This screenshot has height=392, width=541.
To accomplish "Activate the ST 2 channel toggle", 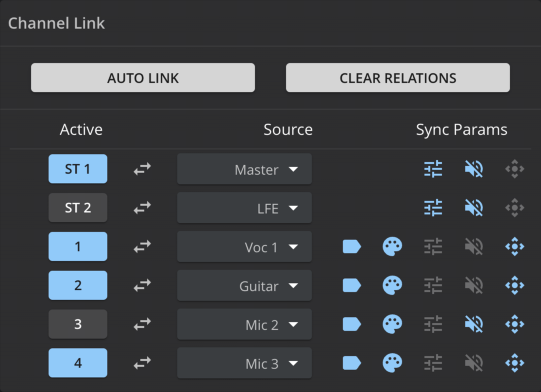I will point(78,208).
